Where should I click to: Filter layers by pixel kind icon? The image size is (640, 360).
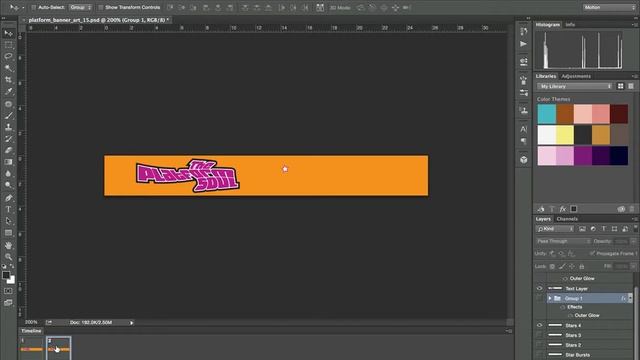(582, 229)
